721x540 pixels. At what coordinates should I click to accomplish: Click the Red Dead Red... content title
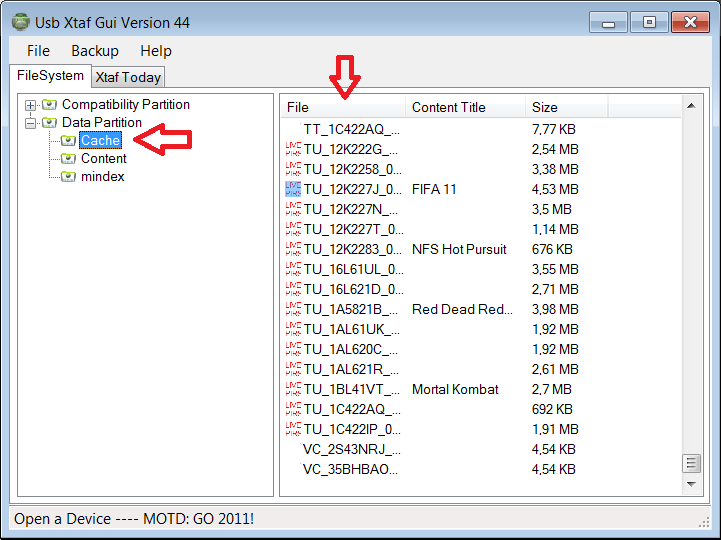[462, 309]
